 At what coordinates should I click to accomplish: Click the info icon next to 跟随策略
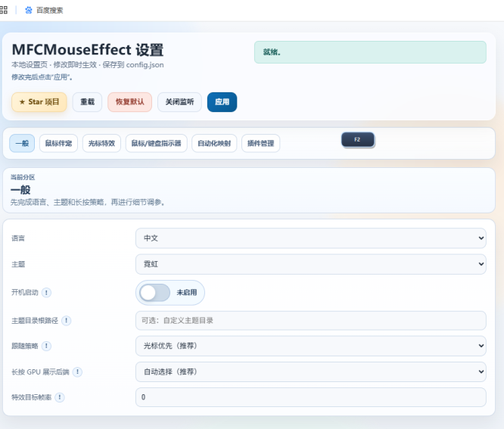[x=46, y=346]
